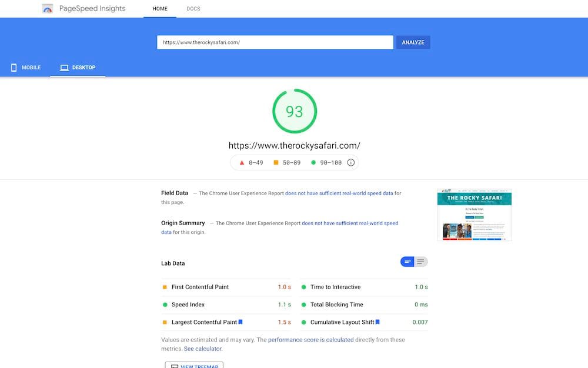Click the First Contentful Paint orange status icon

165,287
